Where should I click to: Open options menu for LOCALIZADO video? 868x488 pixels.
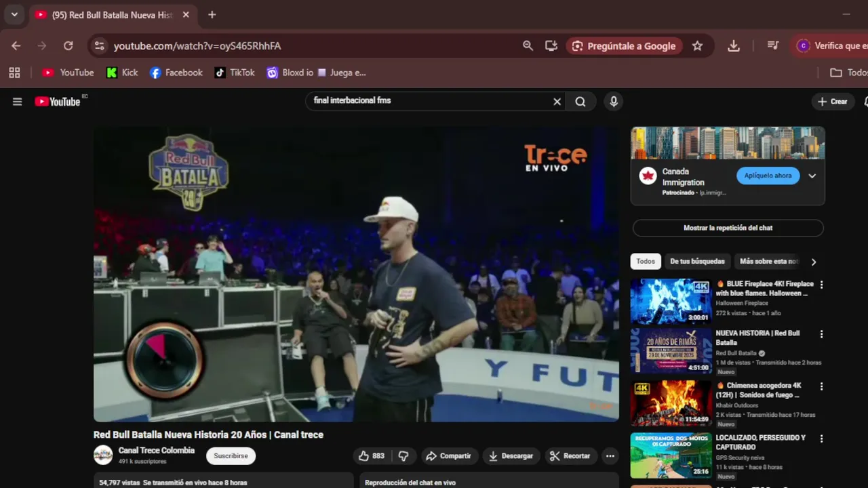click(821, 439)
